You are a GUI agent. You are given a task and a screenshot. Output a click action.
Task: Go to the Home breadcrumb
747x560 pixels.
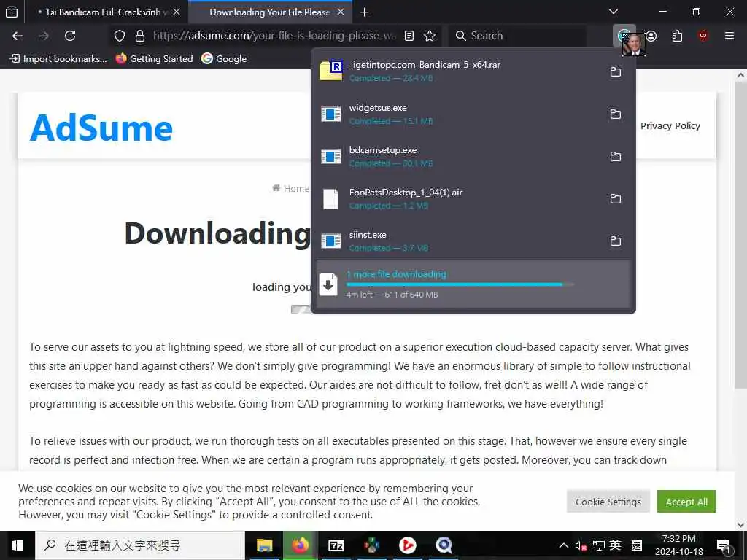tap(290, 189)
